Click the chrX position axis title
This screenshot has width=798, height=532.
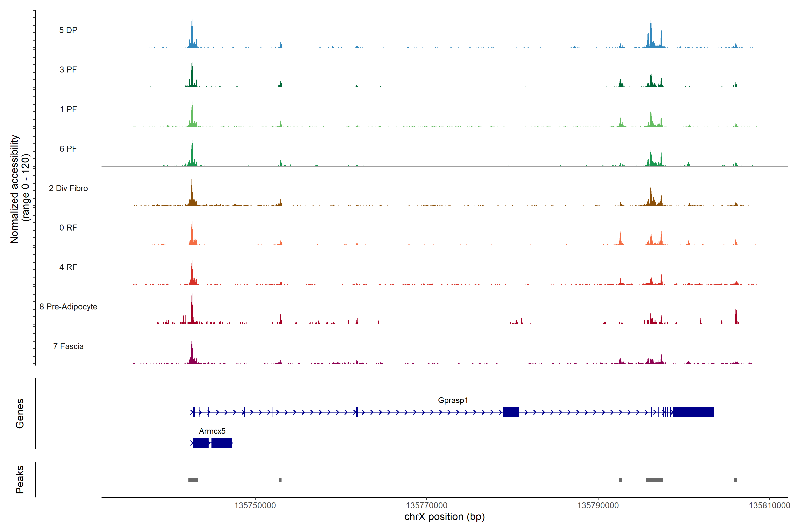coord(444,517)
